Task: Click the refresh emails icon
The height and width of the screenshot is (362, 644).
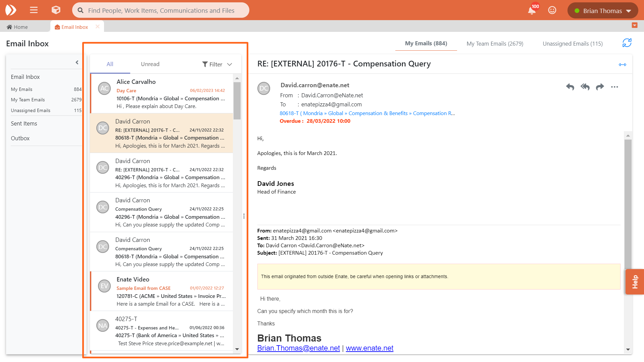Action: pyautogui.click(x=627, y=43)
